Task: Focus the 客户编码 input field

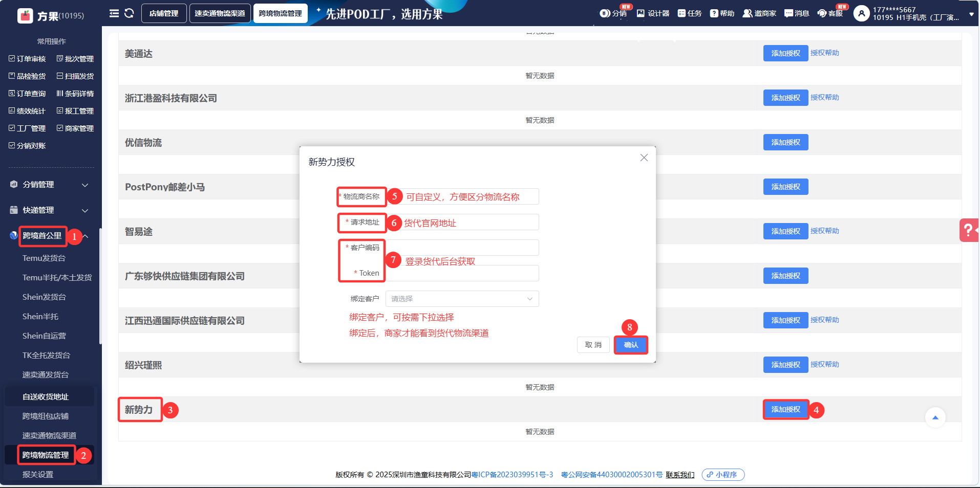Action: [462, 248]
